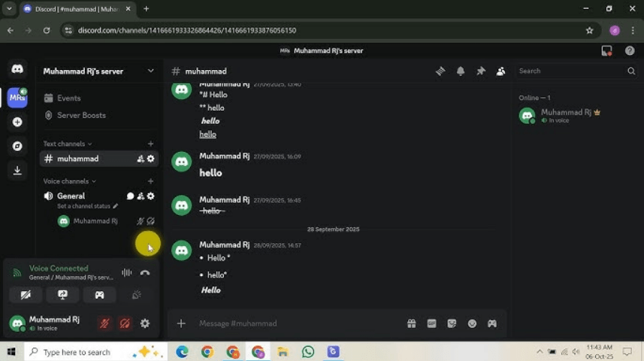The image size is (644, 361).
Task: Edit channel status pencil icon
Action: pyautogui.click(x=116, y=206)
